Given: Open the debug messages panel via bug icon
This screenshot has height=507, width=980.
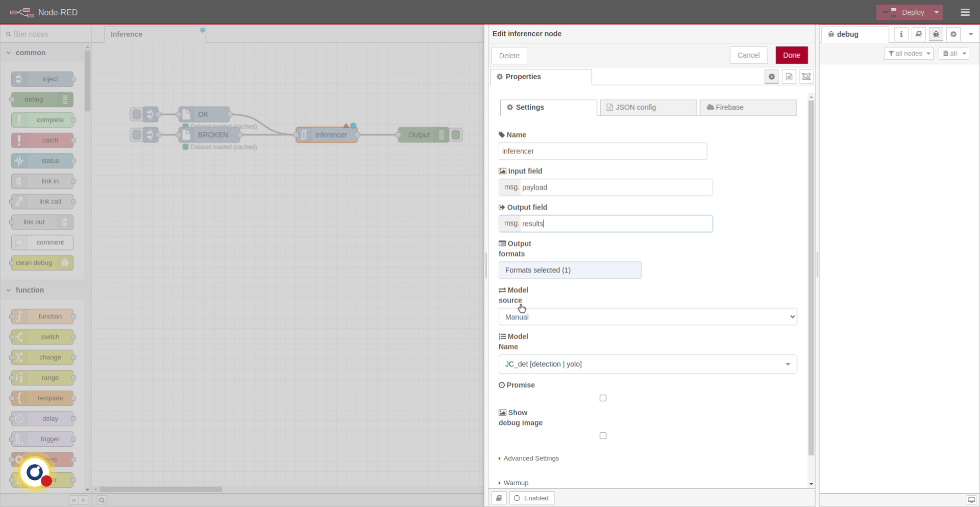Looking at the screenshot, I should point(936,34).
